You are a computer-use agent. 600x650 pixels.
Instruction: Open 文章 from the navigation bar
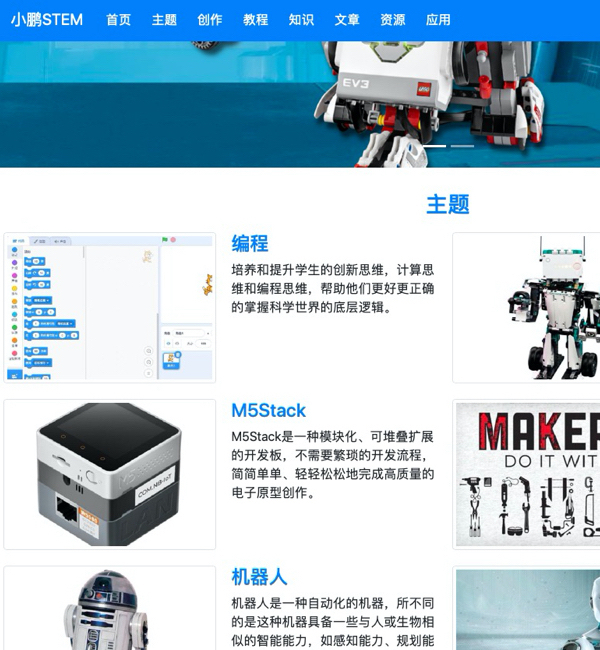(347, 19)
